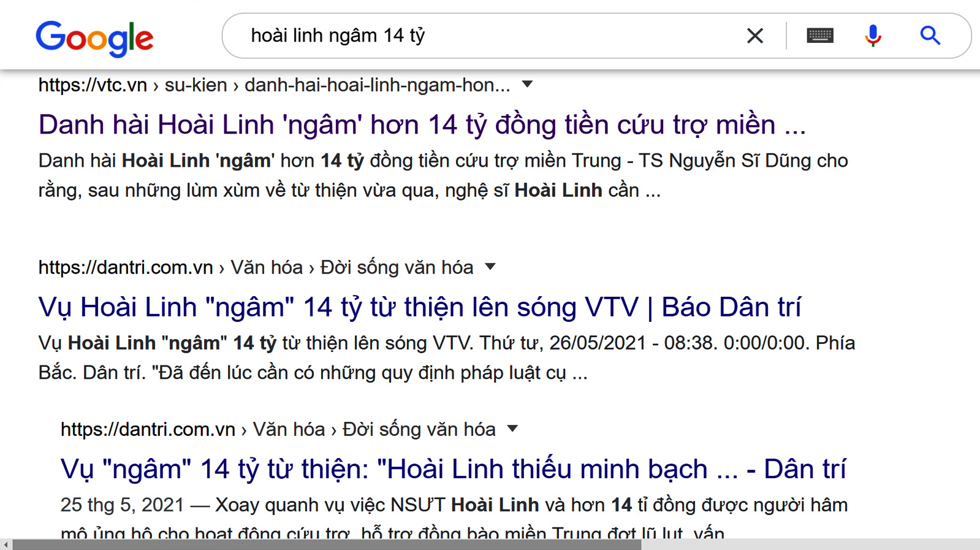Submit search with the magnifying glass icon
Image resolution: width=980 pixels, height=550 pixels.
[x=930, y=36]
